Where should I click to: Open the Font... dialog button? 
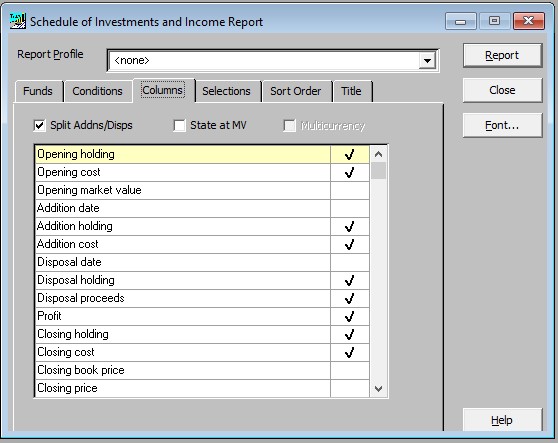[x=502, y=125]
